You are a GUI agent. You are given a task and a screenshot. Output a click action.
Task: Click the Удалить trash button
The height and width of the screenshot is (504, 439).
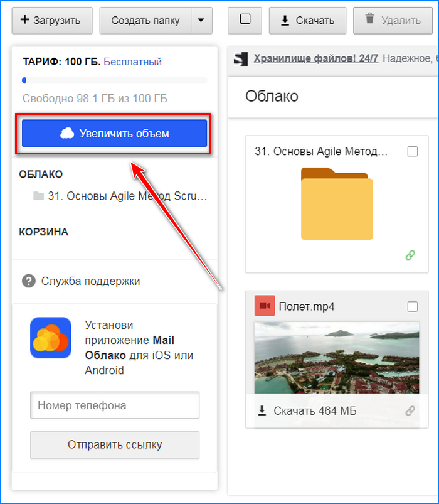coord(393,21)
